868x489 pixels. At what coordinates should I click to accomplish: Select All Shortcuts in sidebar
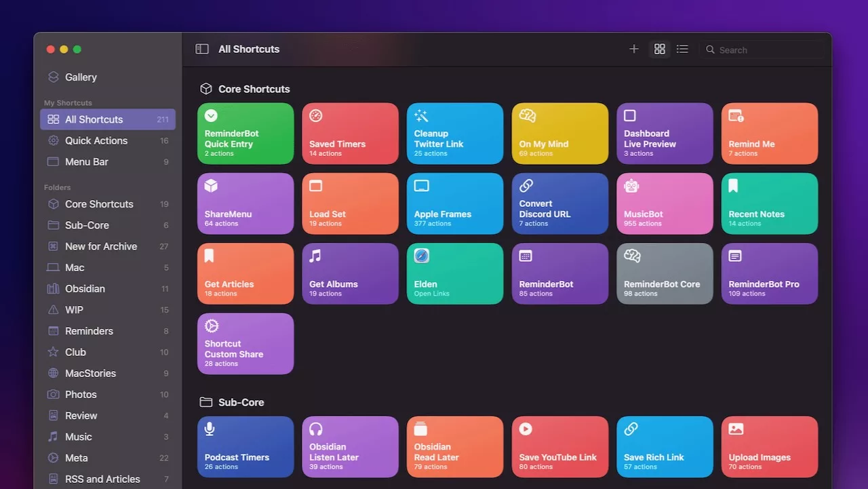tap(108, 119)
